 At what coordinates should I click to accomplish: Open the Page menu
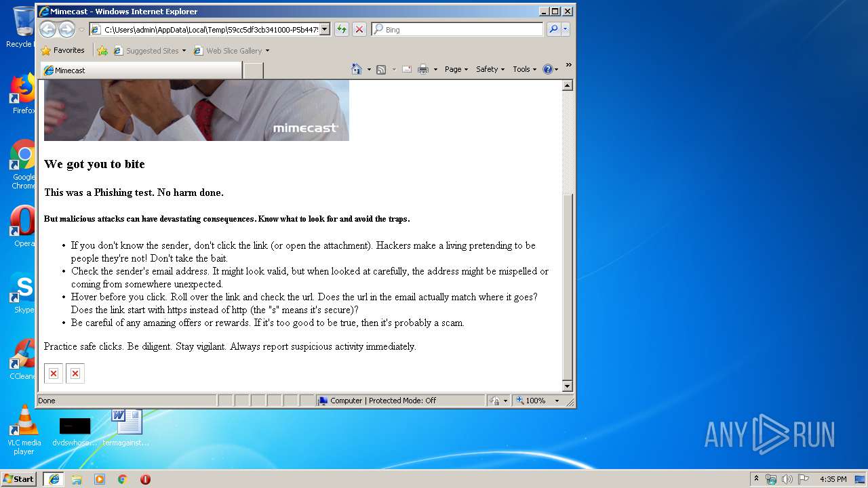[x=456, y=69]
